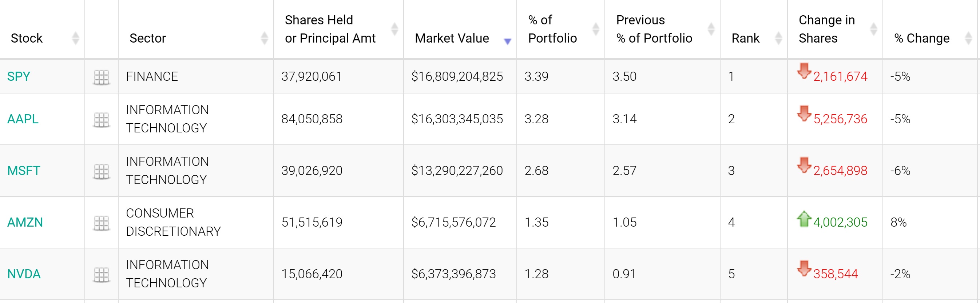Open the SPY stock link
The width and height of the screenshot is (980, 303).
click(19, 76)
